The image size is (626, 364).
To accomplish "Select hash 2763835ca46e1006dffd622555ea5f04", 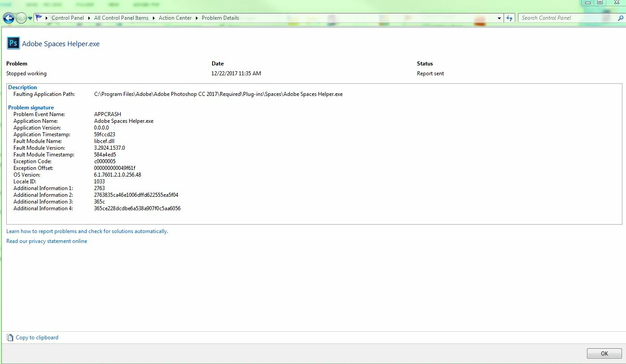I will (136, 195).
